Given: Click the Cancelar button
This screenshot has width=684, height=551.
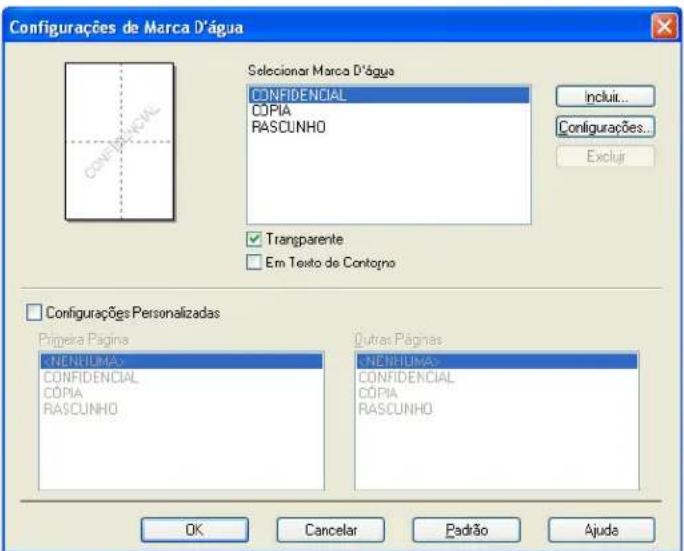Looking at the screenshot, I should 331,530.
